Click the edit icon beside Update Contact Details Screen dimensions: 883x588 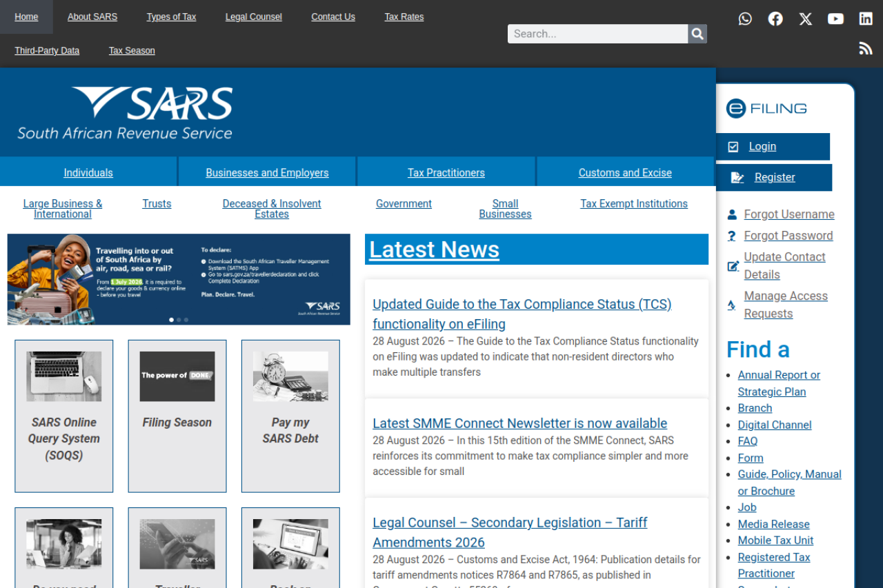733,266
